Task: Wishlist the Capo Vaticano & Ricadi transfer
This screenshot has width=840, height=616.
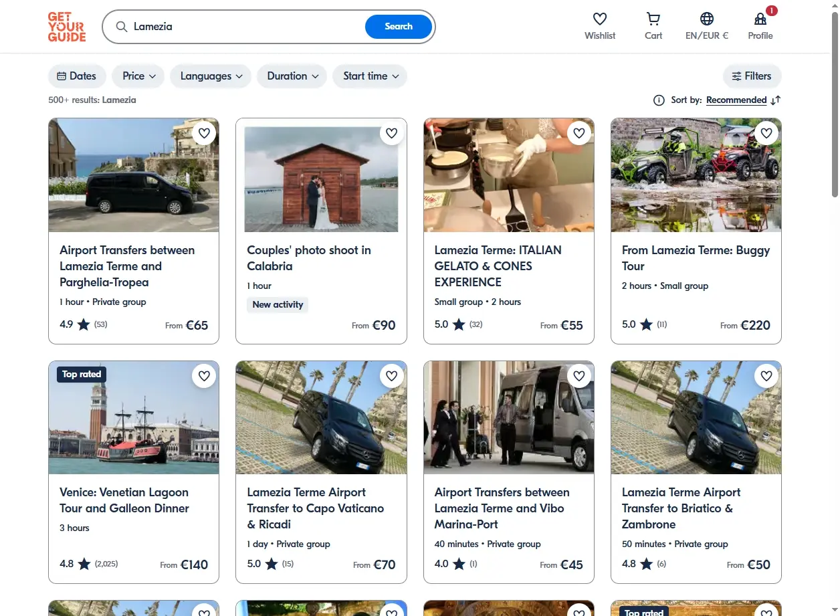Action: click(x=392, y=376)
